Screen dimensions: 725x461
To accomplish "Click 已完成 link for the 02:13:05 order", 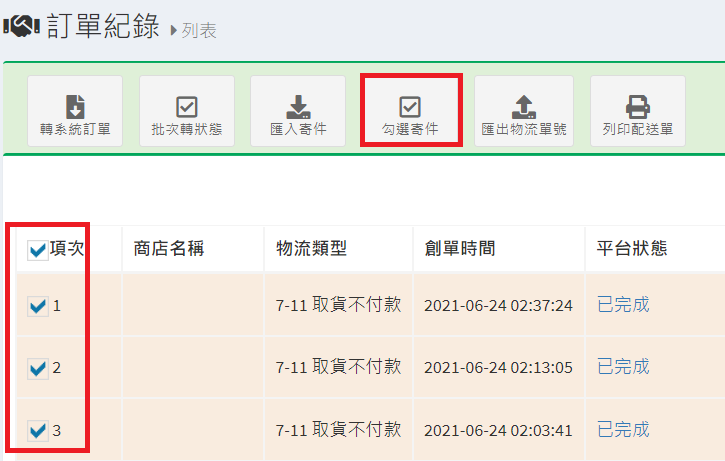I will click(623, 367).
